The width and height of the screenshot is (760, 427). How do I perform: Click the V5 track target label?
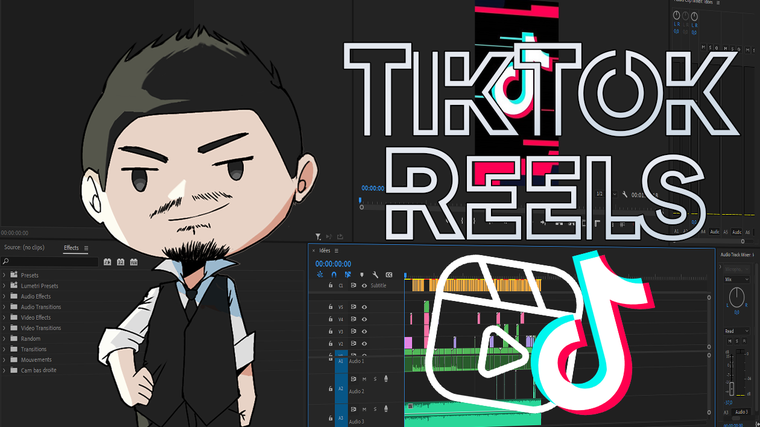pos(341,307)
